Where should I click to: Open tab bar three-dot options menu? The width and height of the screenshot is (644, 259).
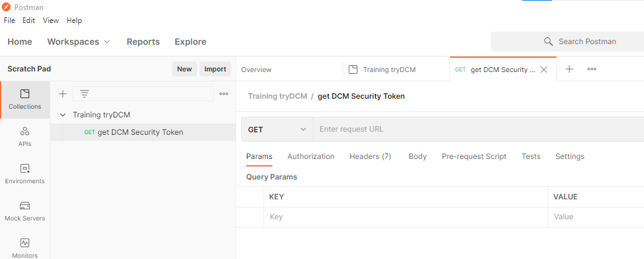[592, 70]
